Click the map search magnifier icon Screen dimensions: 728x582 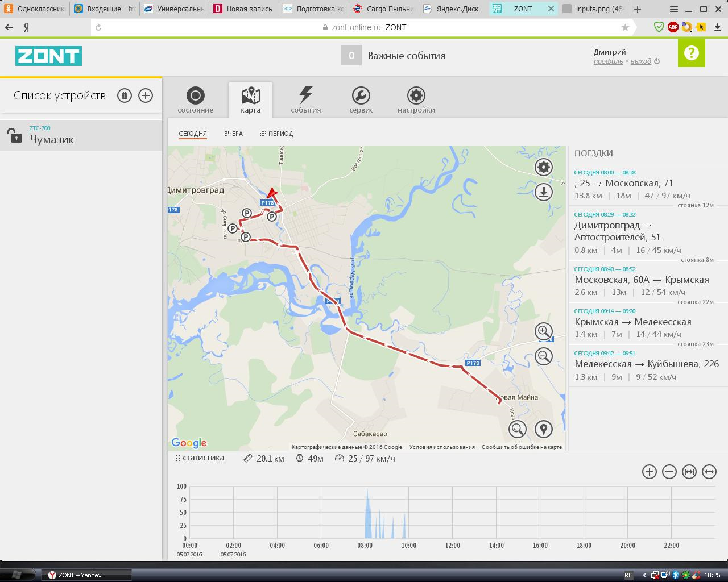tap(518, 429)
